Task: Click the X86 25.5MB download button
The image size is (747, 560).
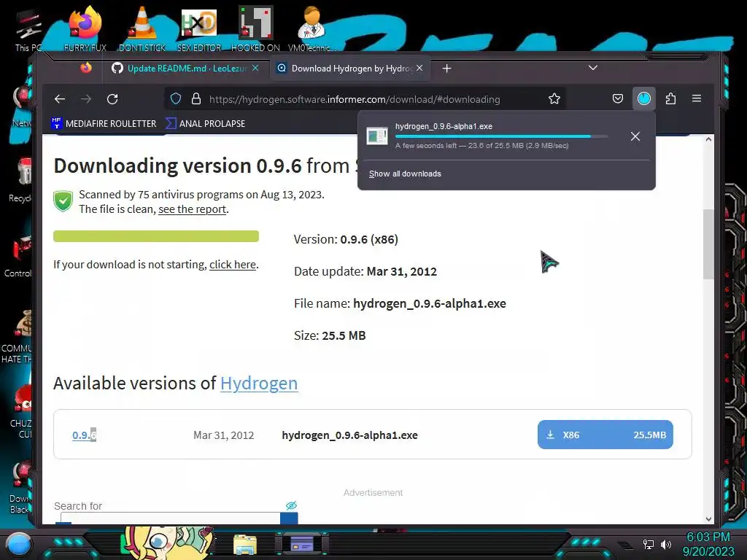Action: (605, 435)
